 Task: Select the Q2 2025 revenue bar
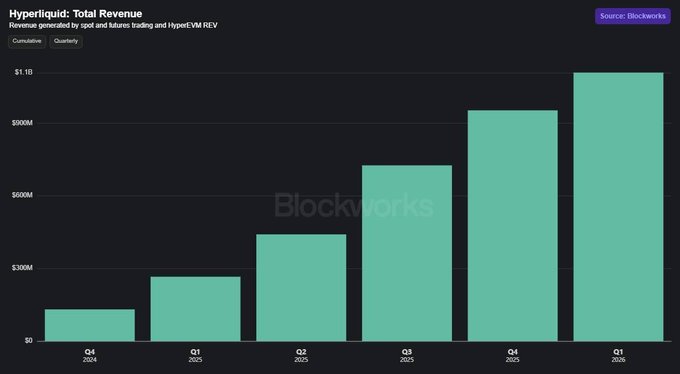point(301,288)
